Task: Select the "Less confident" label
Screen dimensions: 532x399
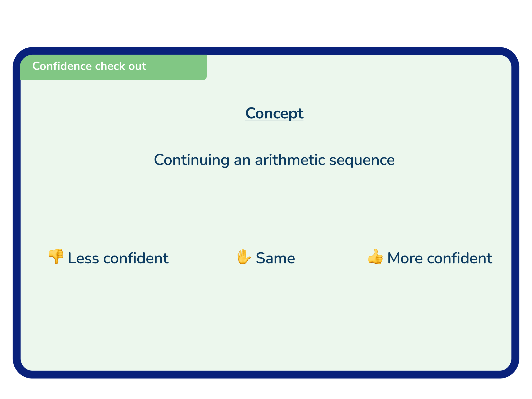Action: [118, 258]
